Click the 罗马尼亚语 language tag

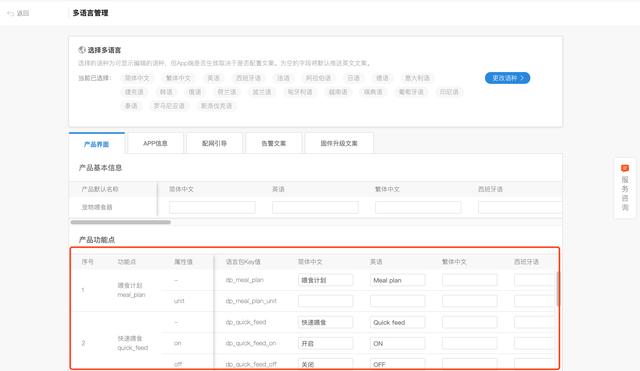click(169, 106)
